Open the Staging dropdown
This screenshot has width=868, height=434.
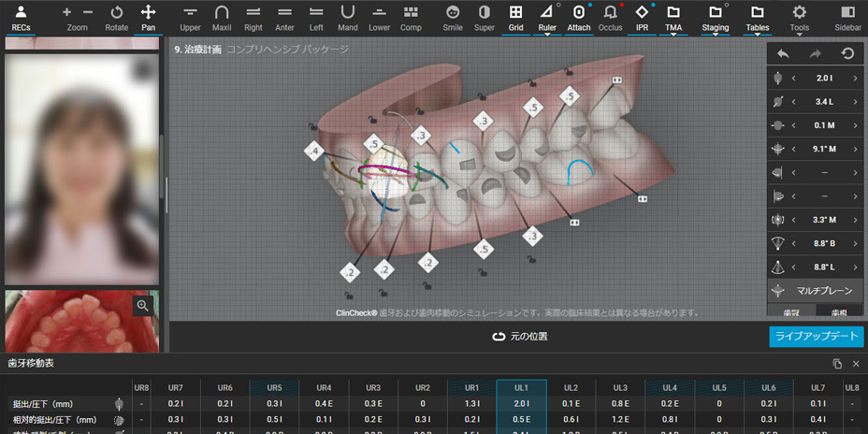click(x=716, y=18)
